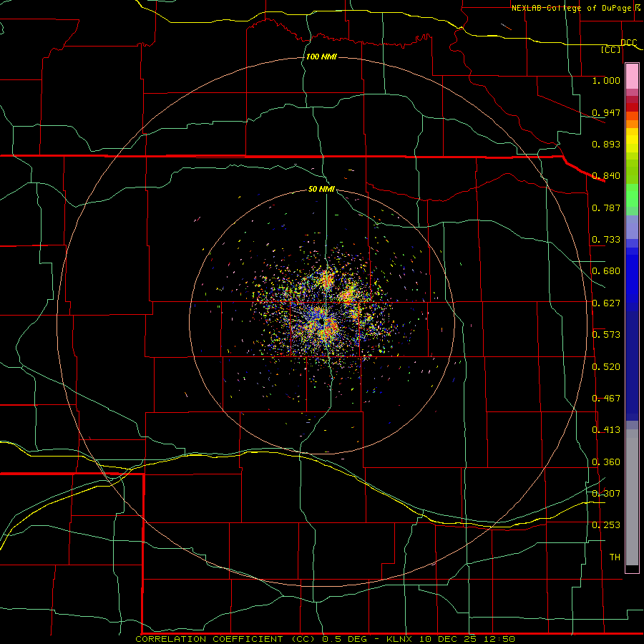This screenshot has width=644, height=644.
Task: Click the 0.307 legend value
Action: point(606,493)
